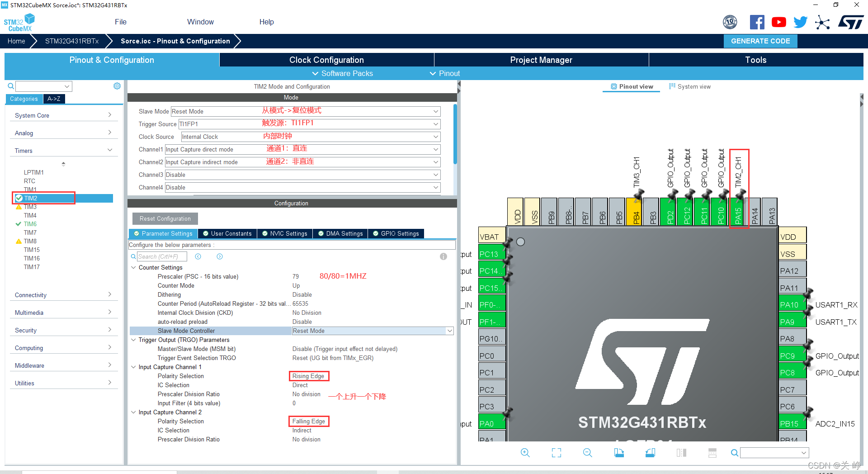Go to previous parameter search result

click(198, 256)
